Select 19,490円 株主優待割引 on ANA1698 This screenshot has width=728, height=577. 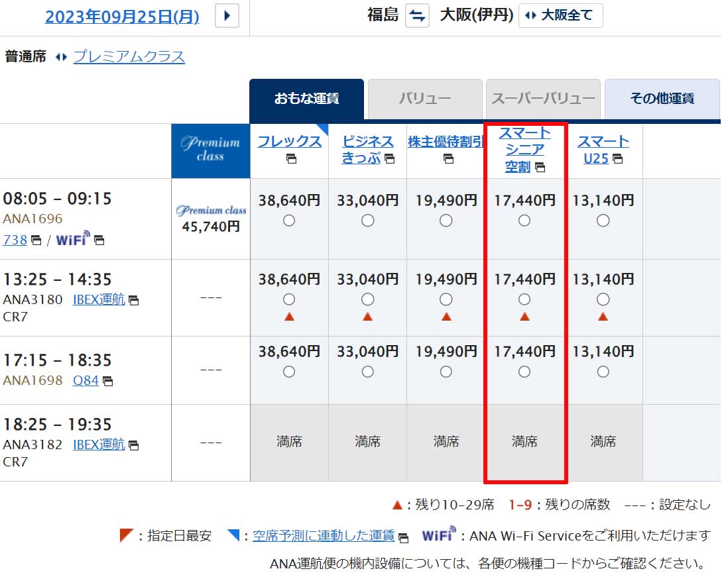pos(446,372)
